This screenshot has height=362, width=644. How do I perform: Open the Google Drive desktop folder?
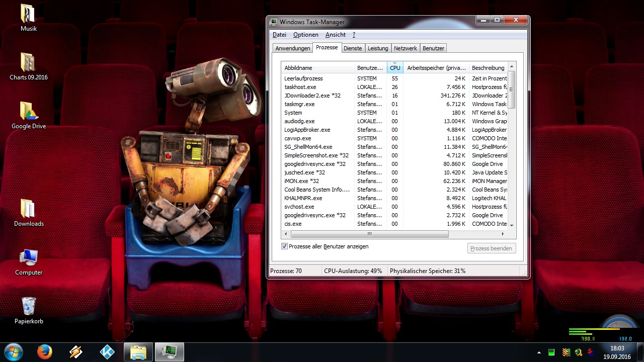point(29,115)
